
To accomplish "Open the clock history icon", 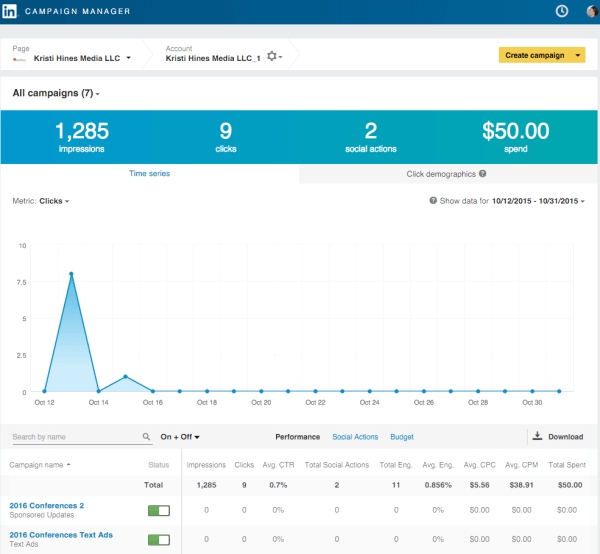I will tap(561, 11).
